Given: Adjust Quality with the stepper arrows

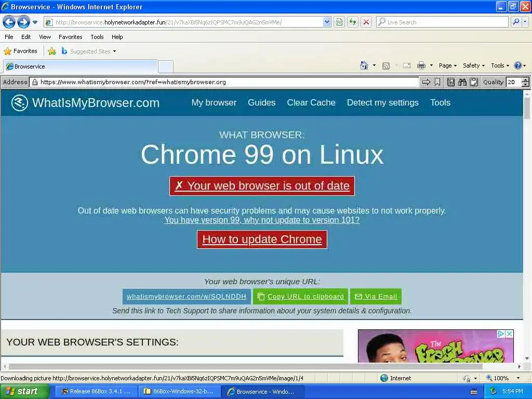Looking at the screenshot, I should 525,82.
